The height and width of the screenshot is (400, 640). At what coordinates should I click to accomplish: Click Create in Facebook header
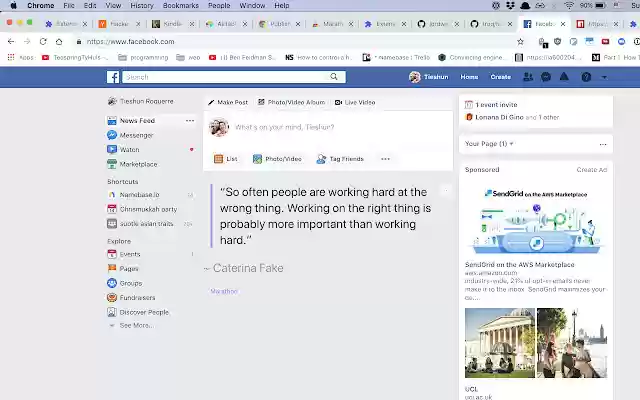coord(500,77)
